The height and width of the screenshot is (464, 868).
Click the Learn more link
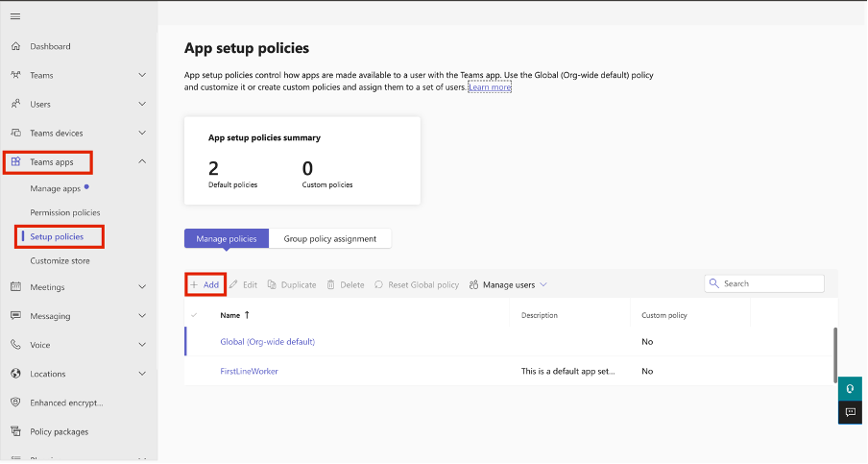coord(490,86)
